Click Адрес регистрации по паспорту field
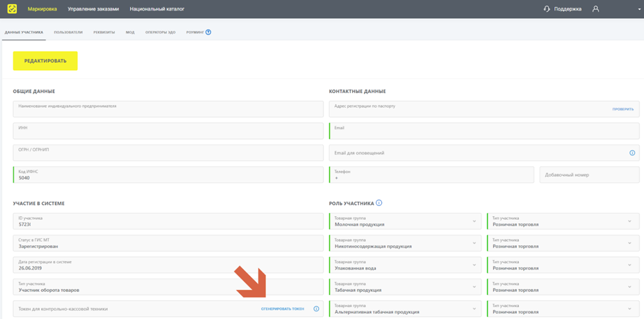 [484, 109]
